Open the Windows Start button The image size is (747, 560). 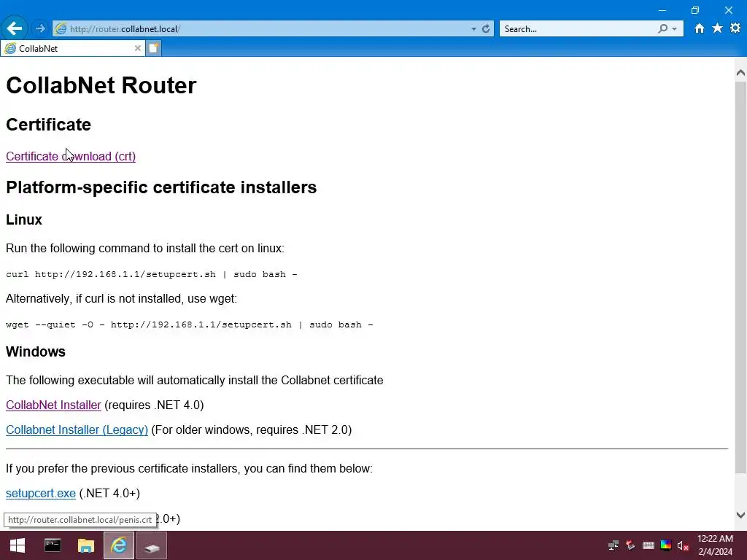tap(18, 545)
